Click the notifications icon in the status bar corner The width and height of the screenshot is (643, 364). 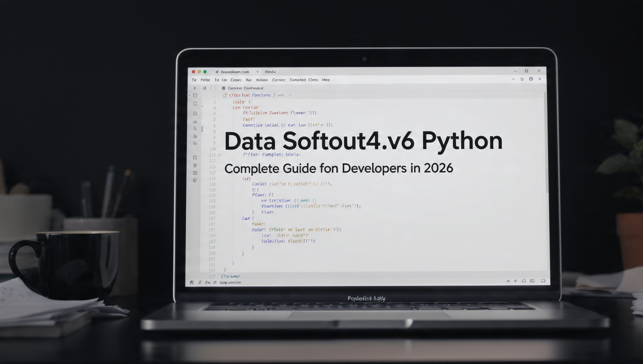tap(543, 281)
